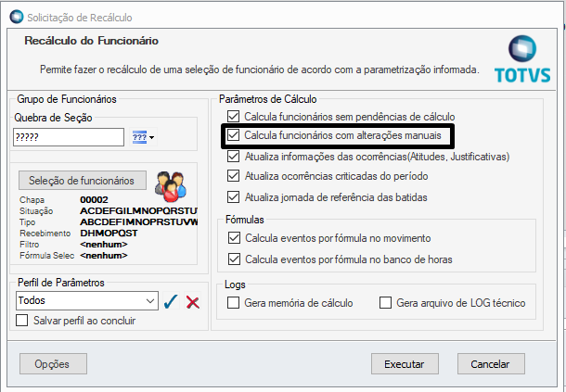Screen dimensions: 566x392
Task: Click the Filtro value <nenhum>
Action: point(104,244)
